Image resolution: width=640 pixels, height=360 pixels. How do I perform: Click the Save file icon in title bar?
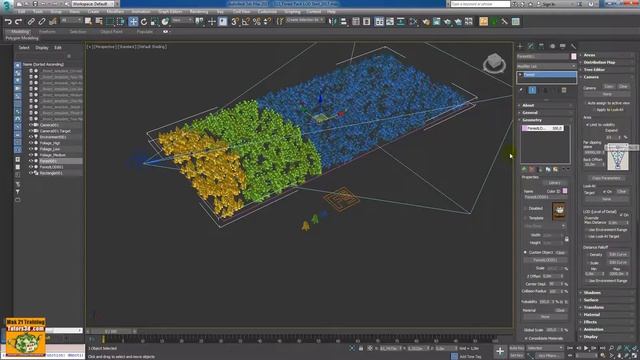click(x=35, y=4)
